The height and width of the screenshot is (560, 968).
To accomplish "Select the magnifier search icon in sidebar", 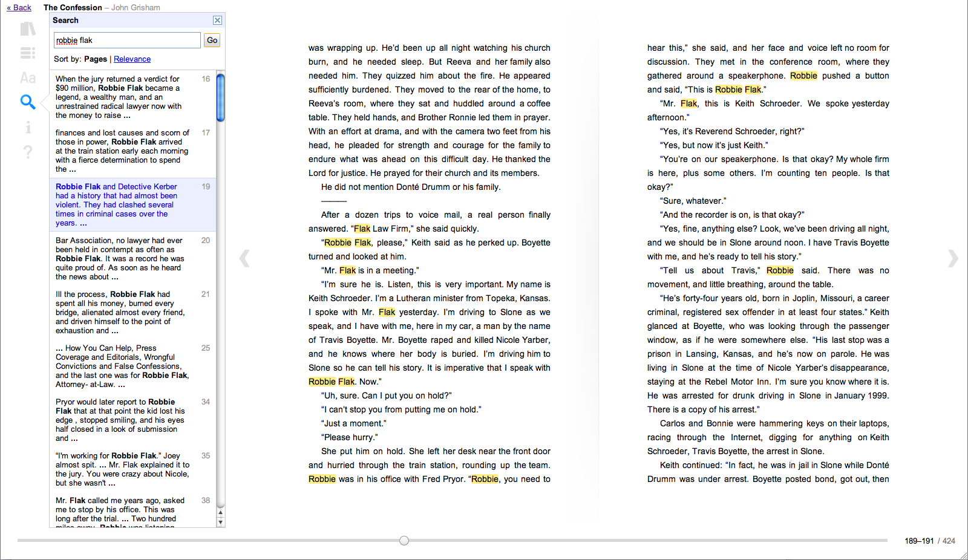I will tap(28, 102).
